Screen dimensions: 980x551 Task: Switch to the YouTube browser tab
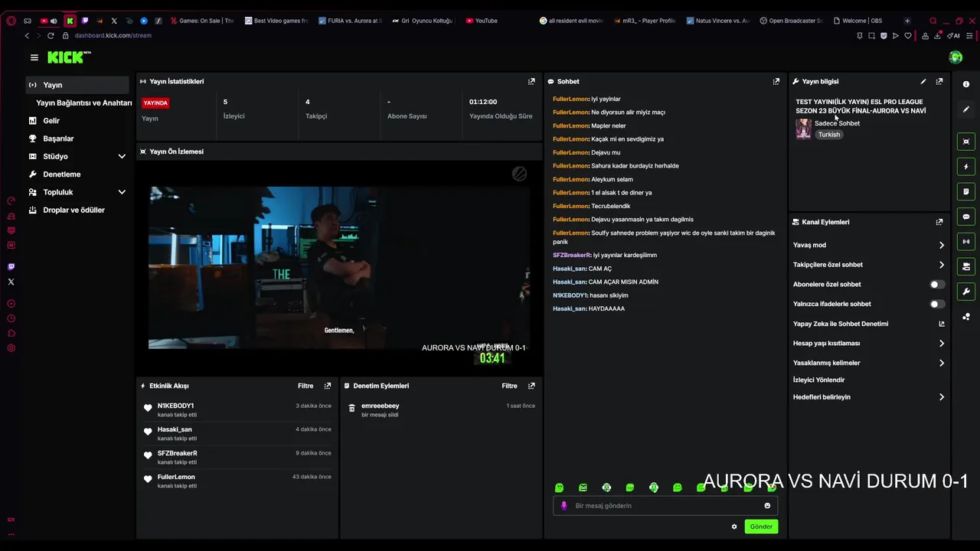coord(496,21)
